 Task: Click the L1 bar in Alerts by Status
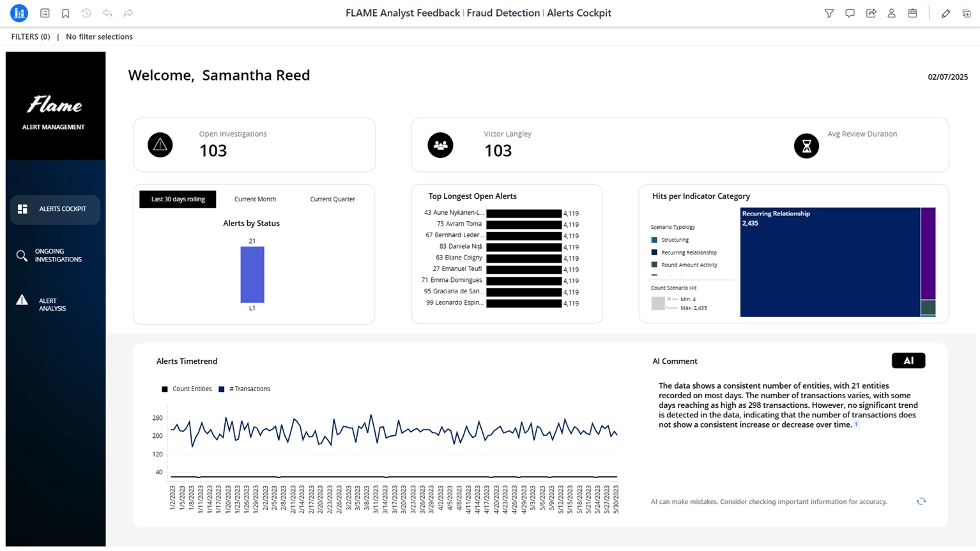click(252, 275)
